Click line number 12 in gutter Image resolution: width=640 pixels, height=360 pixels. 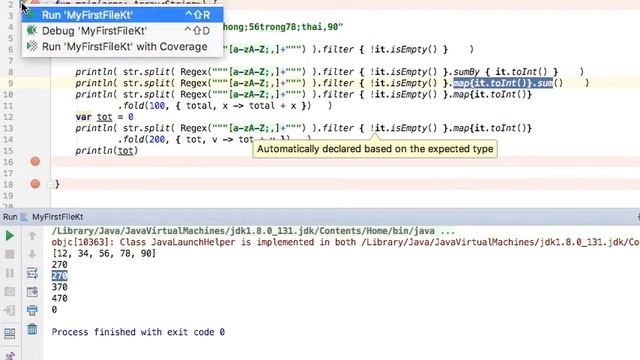pos(8,117)
